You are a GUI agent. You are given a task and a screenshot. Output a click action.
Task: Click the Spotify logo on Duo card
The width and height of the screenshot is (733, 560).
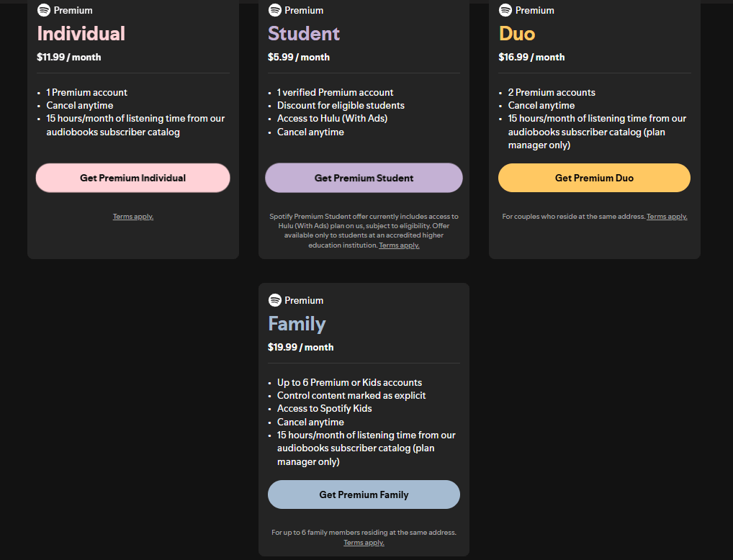tap(505, 10)
